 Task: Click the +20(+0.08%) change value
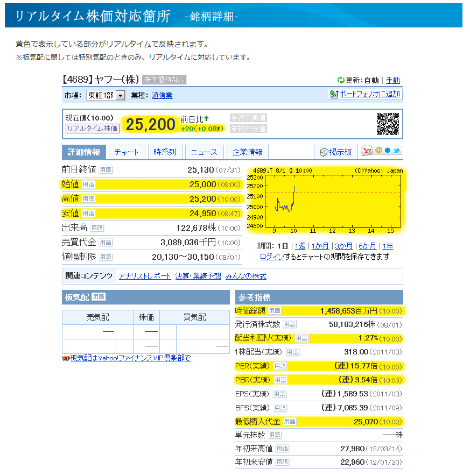click(202, 129)
